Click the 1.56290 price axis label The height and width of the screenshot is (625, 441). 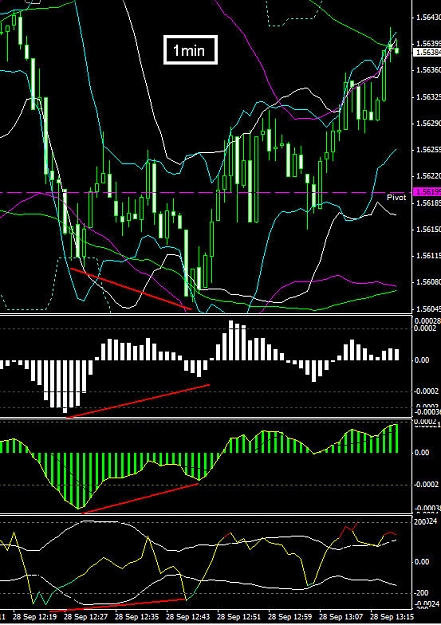(x=428, y=123)
